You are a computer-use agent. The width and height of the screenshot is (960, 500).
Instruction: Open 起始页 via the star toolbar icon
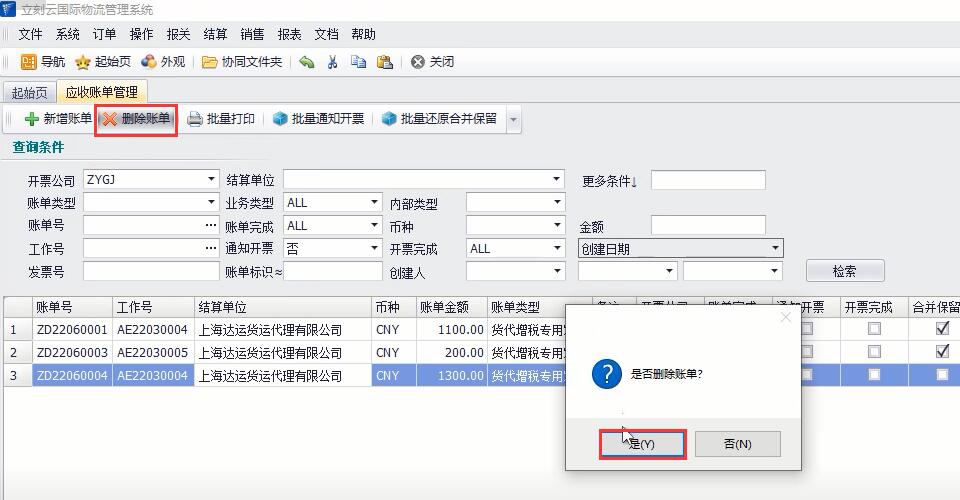click(x=83, y=62)
